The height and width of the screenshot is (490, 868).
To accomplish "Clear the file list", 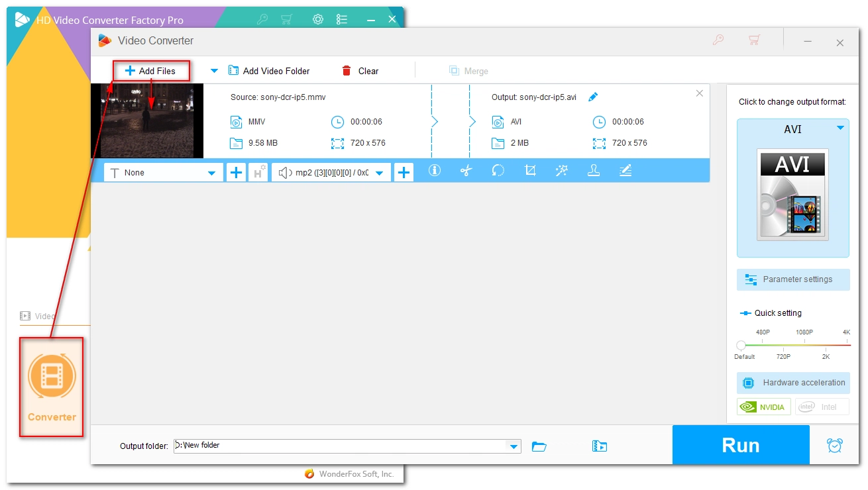I will (x=360, y=71).
